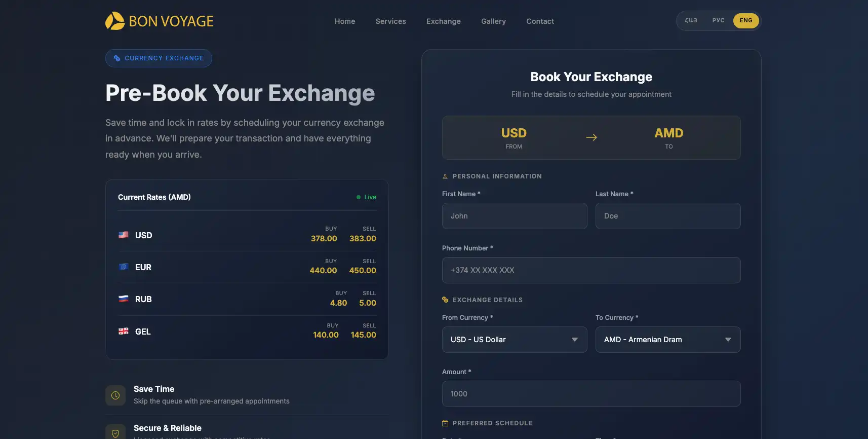Click the Live status label
Screen dimensions: 868x439
click(370, 197)
